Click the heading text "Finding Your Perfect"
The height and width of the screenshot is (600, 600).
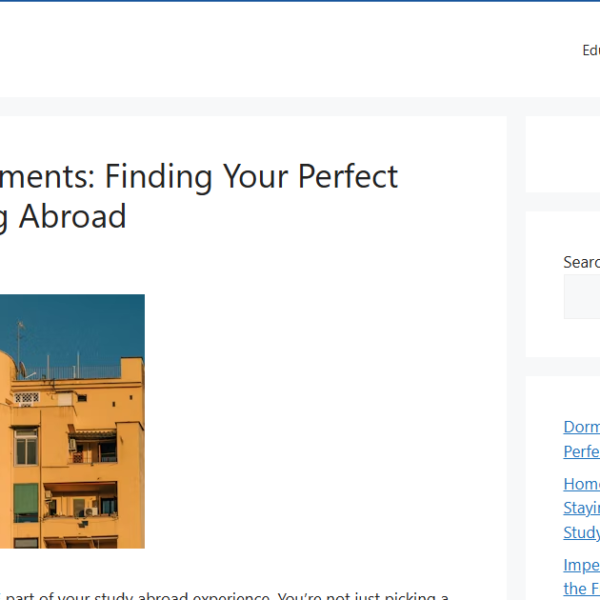(251, 176)
